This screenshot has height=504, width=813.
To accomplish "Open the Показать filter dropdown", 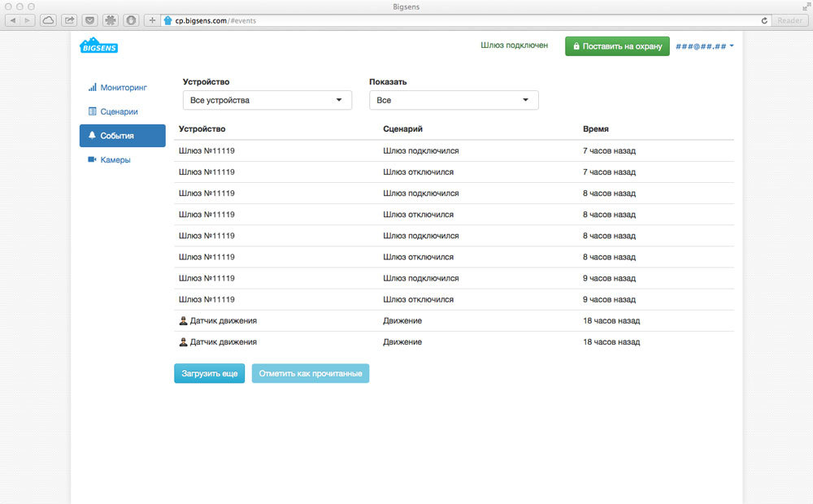I will click(x=454, y=100).
